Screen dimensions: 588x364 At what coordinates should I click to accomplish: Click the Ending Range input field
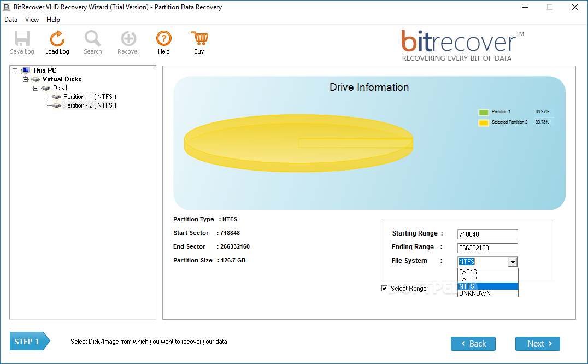(x=487, y=248)
